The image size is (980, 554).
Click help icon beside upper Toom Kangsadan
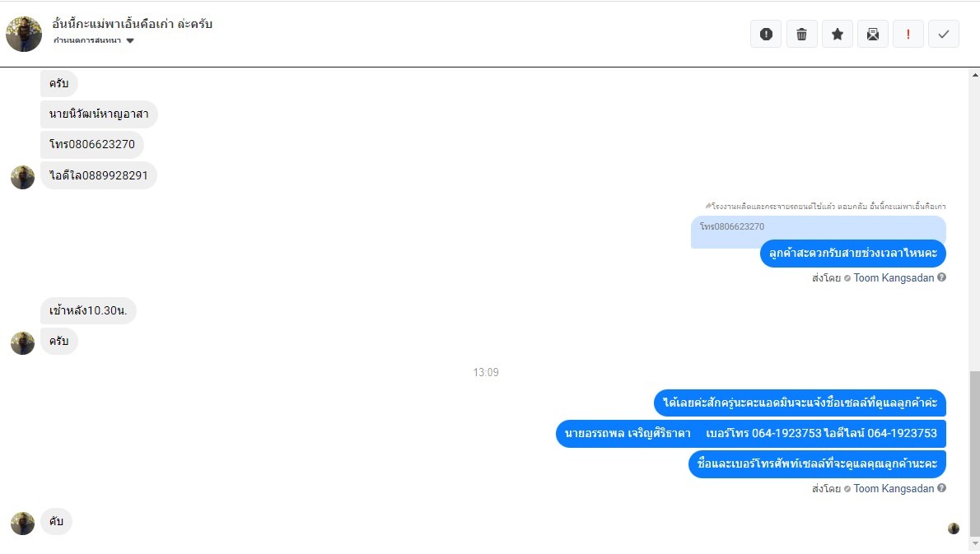(941, 277)
